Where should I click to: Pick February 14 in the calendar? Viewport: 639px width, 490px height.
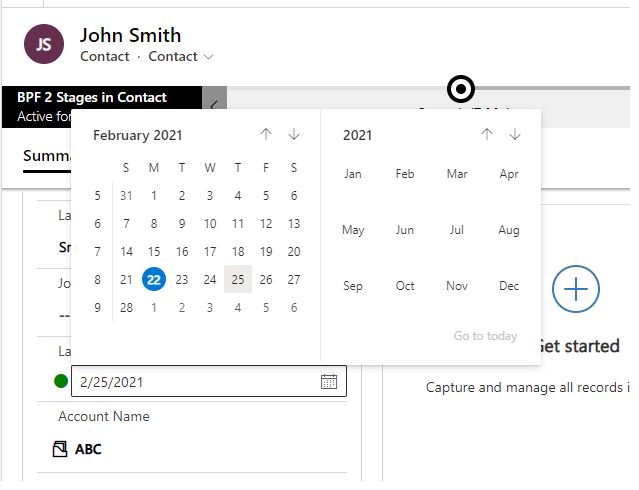tap(126, 252)
